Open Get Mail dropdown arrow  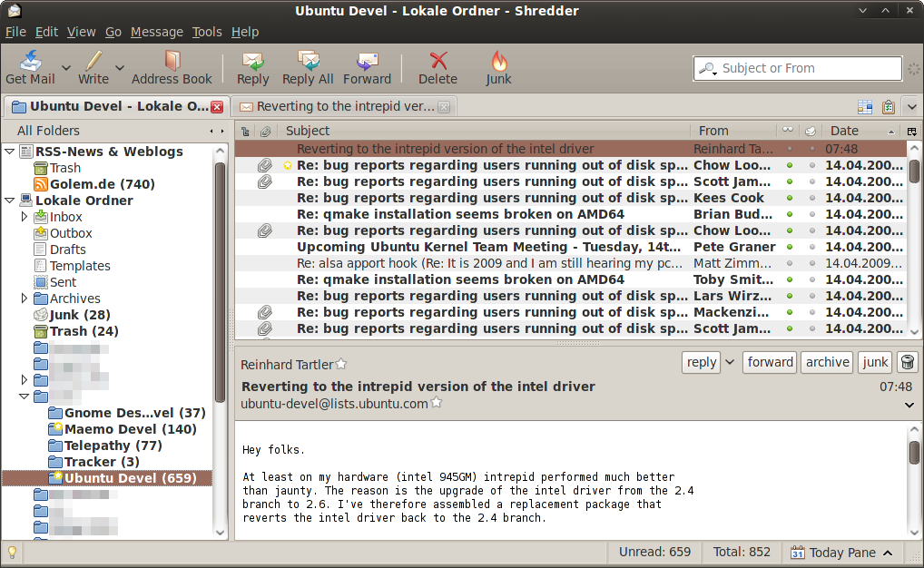(66, 68)
